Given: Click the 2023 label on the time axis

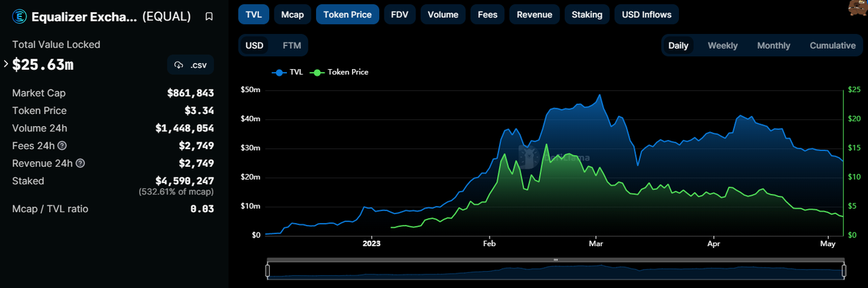Looking at the screenshot, I should (x=372, y=243).
